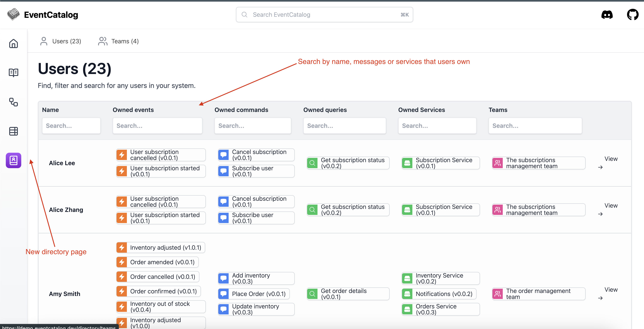The height and width of the screenshot is (329, 644).
Task: Select the purple directory sidebar icon
Action: tap(13, 160)
